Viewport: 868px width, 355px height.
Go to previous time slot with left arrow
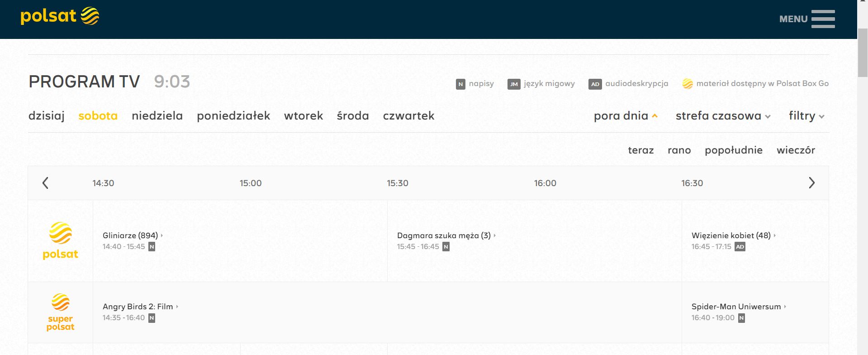pos(45,183)
